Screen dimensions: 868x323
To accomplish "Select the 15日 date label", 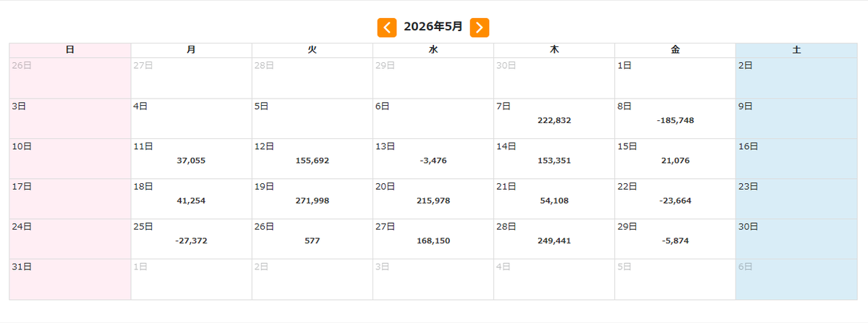I will [627, 146].
